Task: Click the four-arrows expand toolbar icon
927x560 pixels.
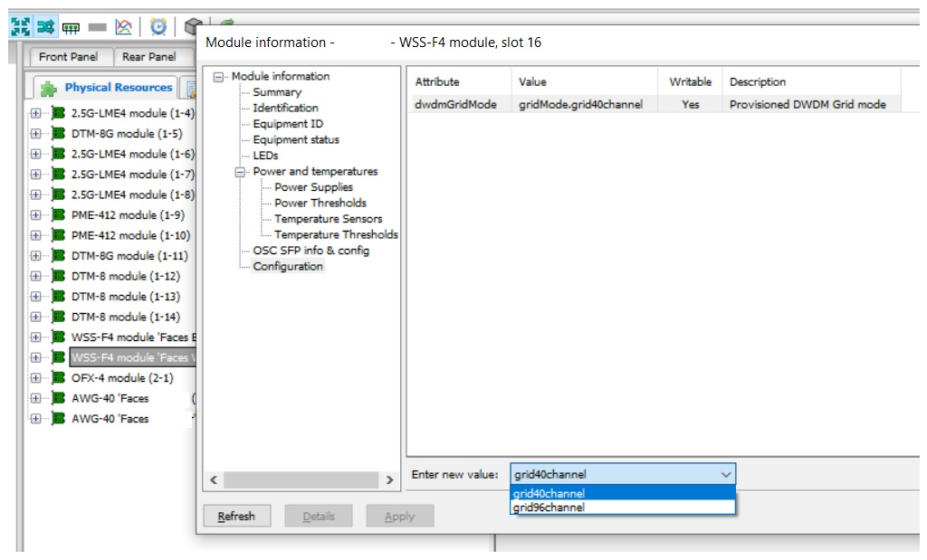Action: pos(20,26)
